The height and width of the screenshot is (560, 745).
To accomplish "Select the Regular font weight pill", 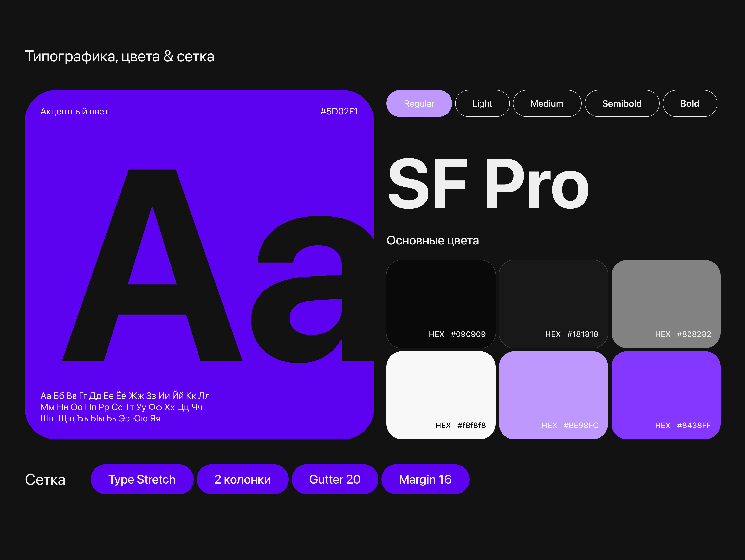I will (x=419, y=103).
